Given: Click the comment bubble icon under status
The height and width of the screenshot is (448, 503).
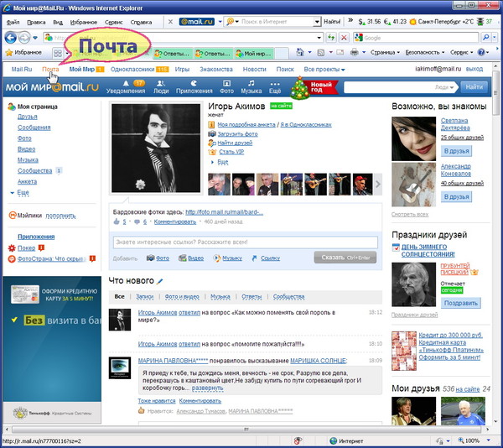Looking at the screenshot, I should pos(137,221).
